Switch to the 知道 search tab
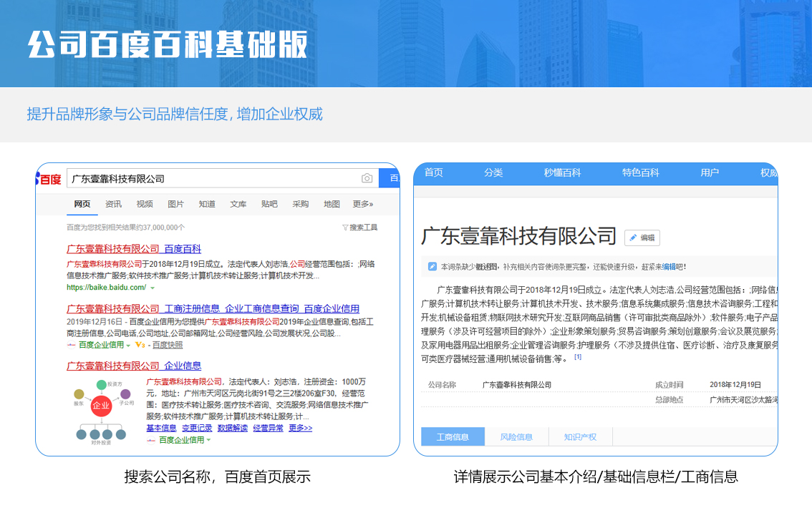Screen dimensions: 812x518 point(207,204)
